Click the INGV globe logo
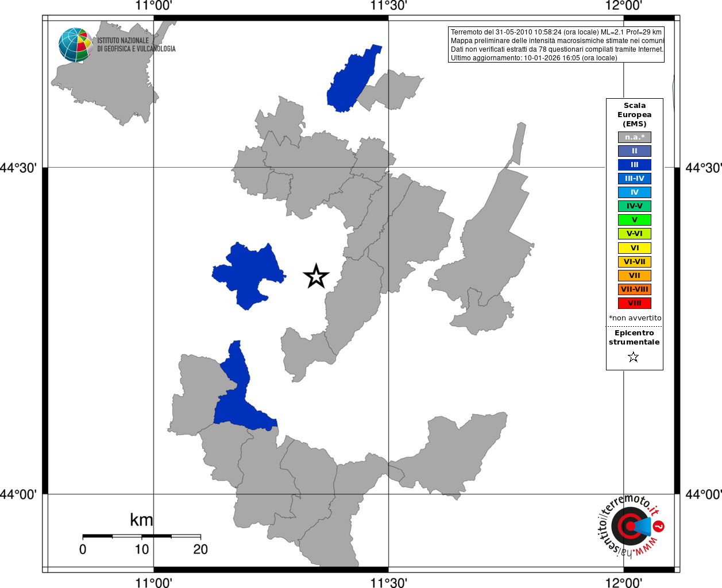Viewport: 722px width, 588px height. (x=75, y=45)
